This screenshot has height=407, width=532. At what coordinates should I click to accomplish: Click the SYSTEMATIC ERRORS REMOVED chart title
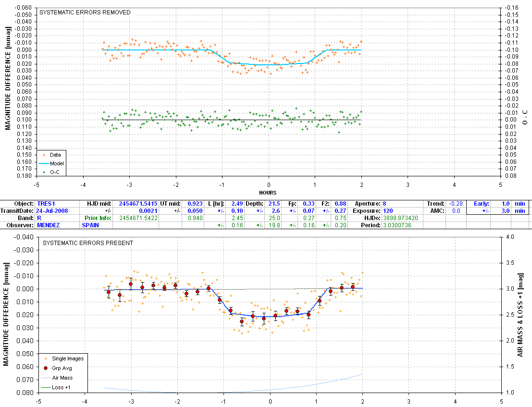pos(85,12)
